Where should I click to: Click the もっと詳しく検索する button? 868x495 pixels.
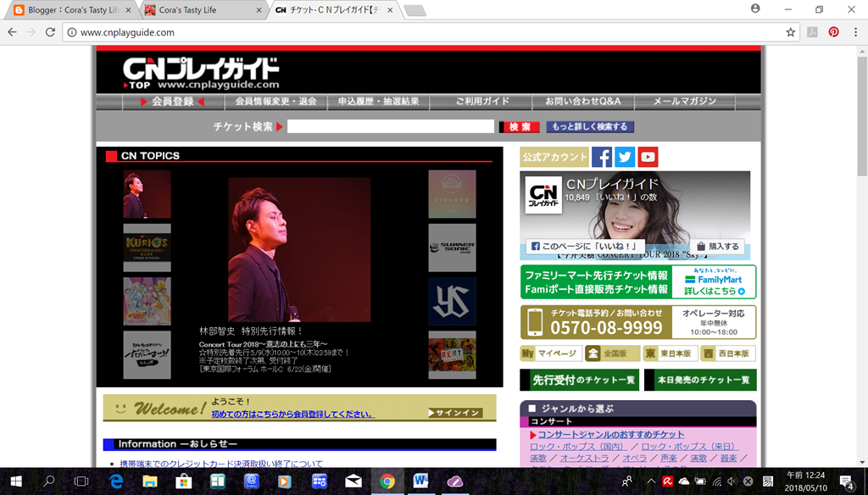pos(590,127)
